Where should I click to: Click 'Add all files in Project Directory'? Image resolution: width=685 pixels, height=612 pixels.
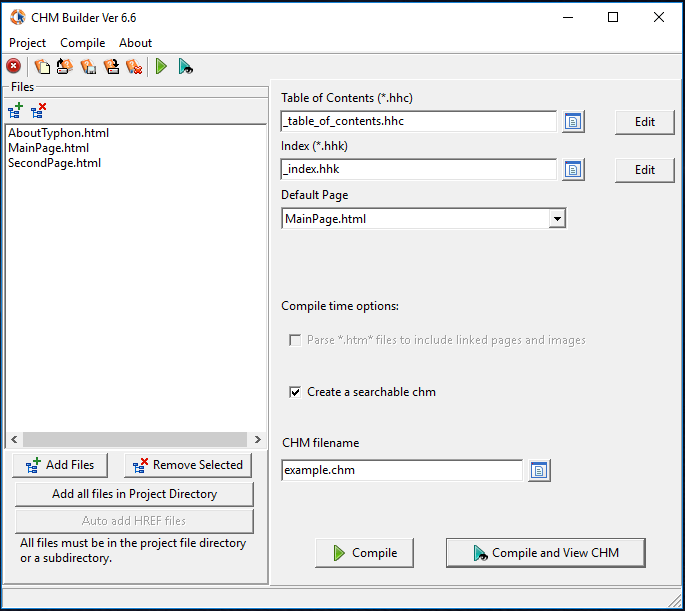[134, 494]
